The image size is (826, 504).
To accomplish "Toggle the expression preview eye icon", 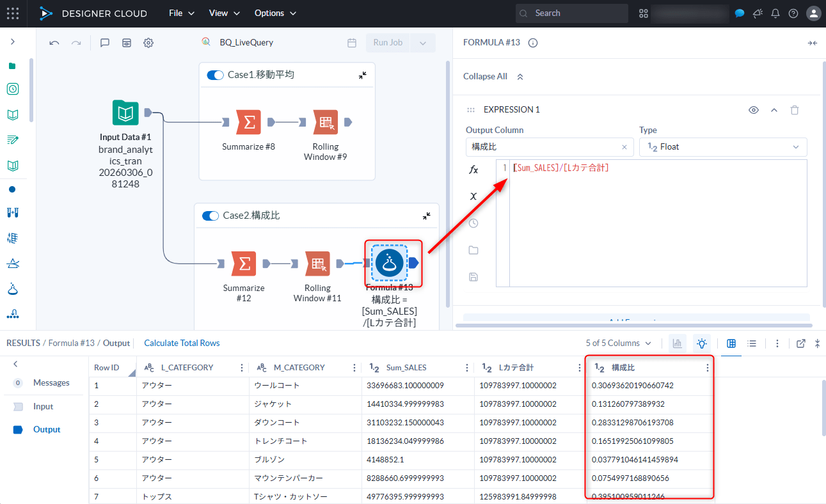I will (754, 110).
